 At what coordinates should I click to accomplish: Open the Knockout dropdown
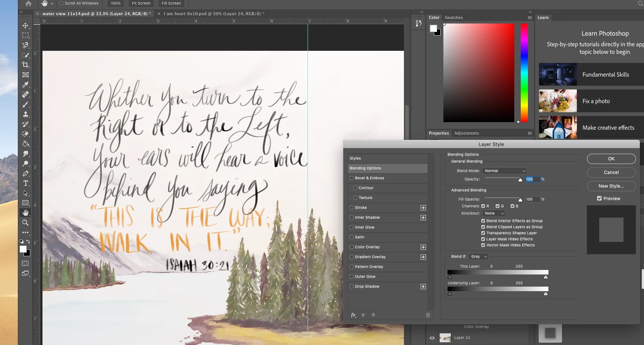click(494, 213)
